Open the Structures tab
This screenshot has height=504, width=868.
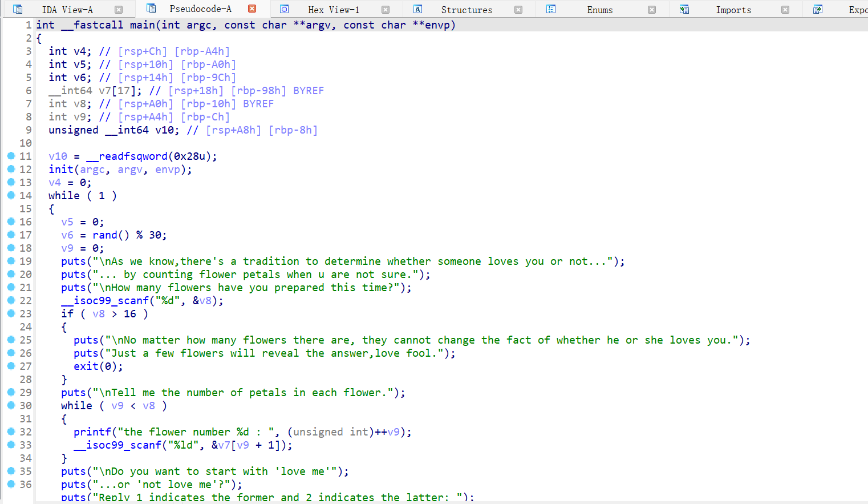pyautogui.click(x=467, y=10)
